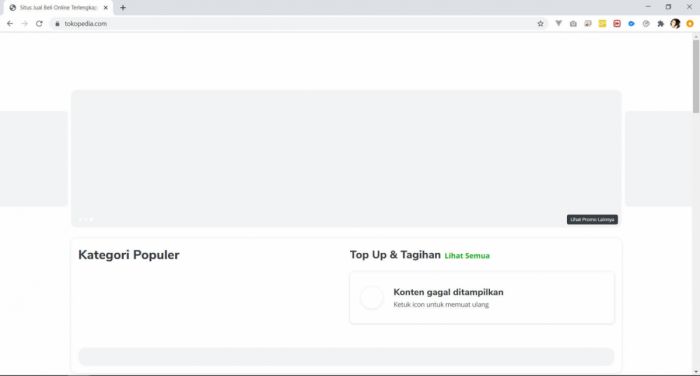
Task: Click the funnel-shaped extension icon
Action: [x=558, y=23]
